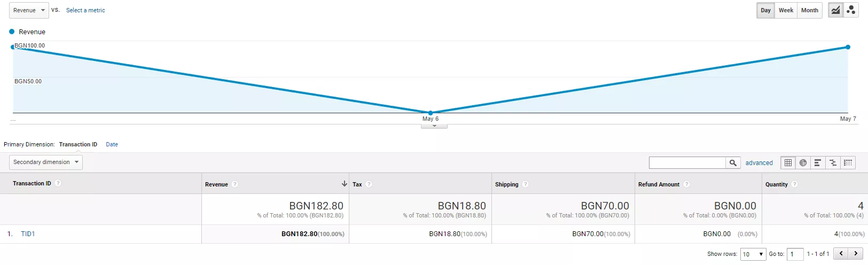Open the advanced filter link

tap(759, 163)
